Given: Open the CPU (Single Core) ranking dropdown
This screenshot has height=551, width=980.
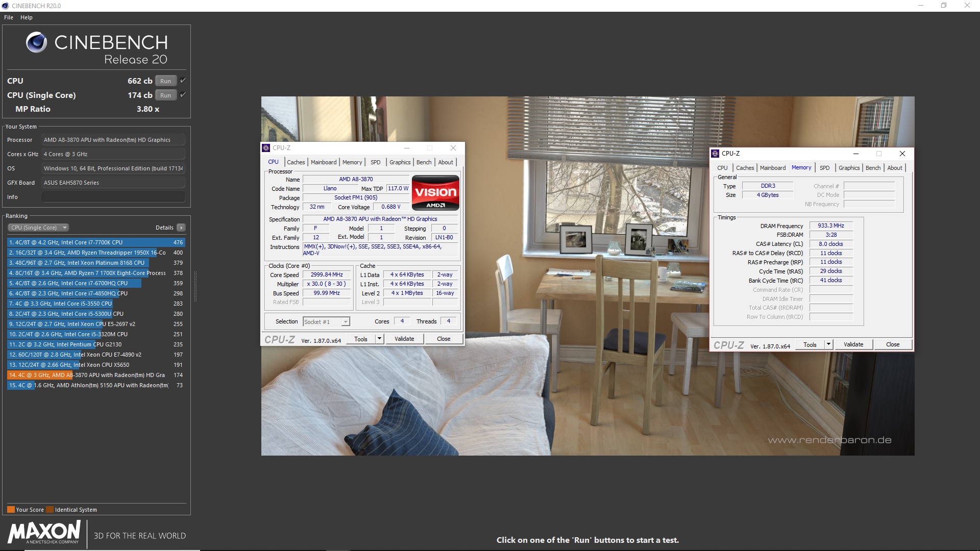Looking at the screenshot, I should click(x=38, y=228).
